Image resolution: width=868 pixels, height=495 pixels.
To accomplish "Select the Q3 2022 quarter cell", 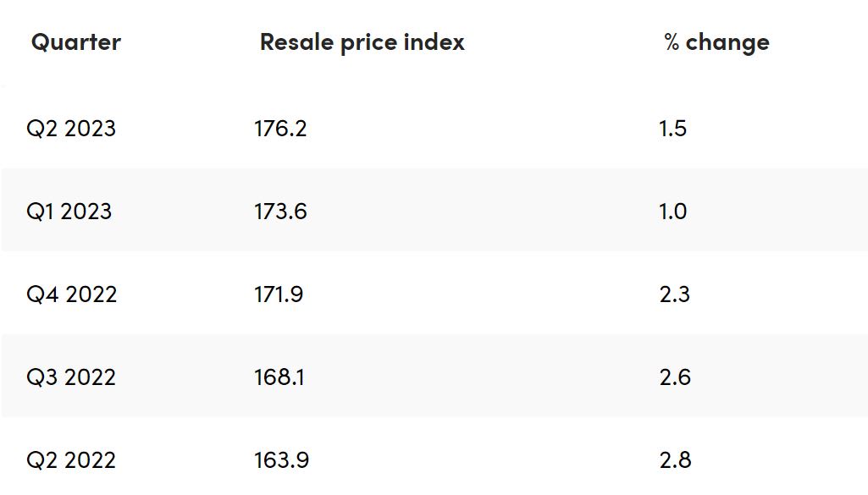I will click(x=71, y=377).
